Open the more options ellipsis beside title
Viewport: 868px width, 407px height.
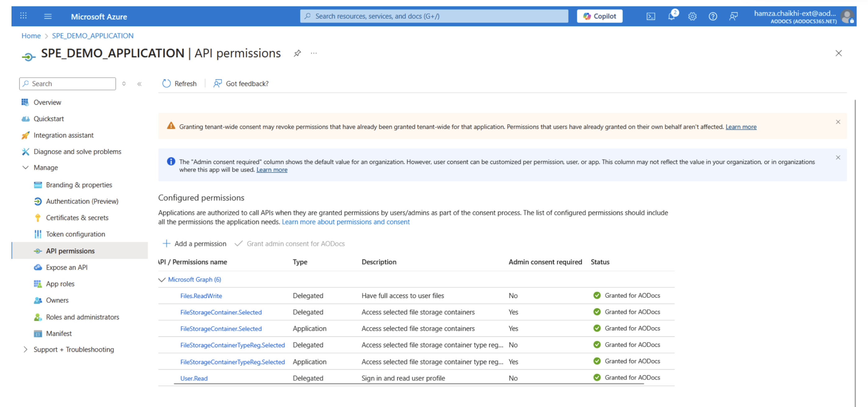pyautogui.click(x=314, y=53)
